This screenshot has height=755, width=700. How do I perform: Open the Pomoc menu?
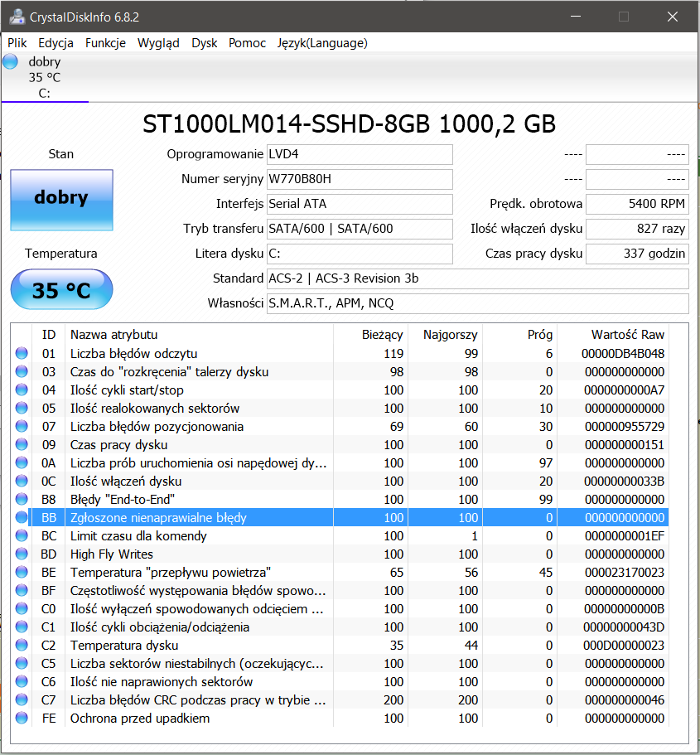[247, 43]
